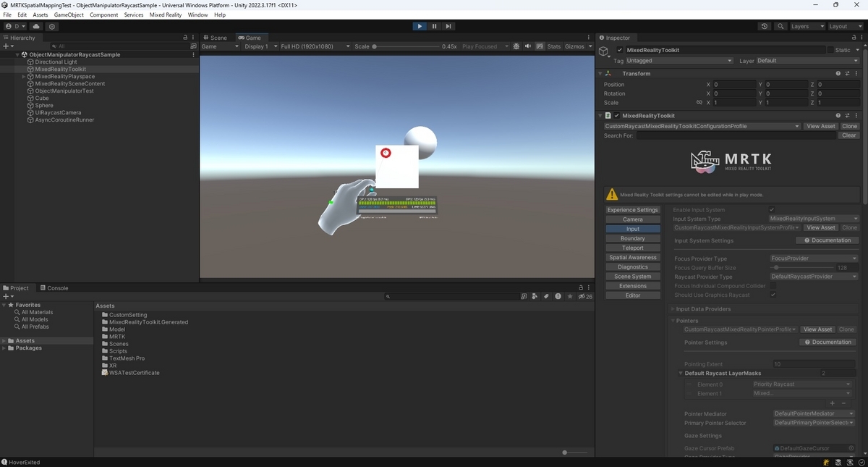Open the Display 1 dropdown
The image size is (868, 467).
pos(260,46)
